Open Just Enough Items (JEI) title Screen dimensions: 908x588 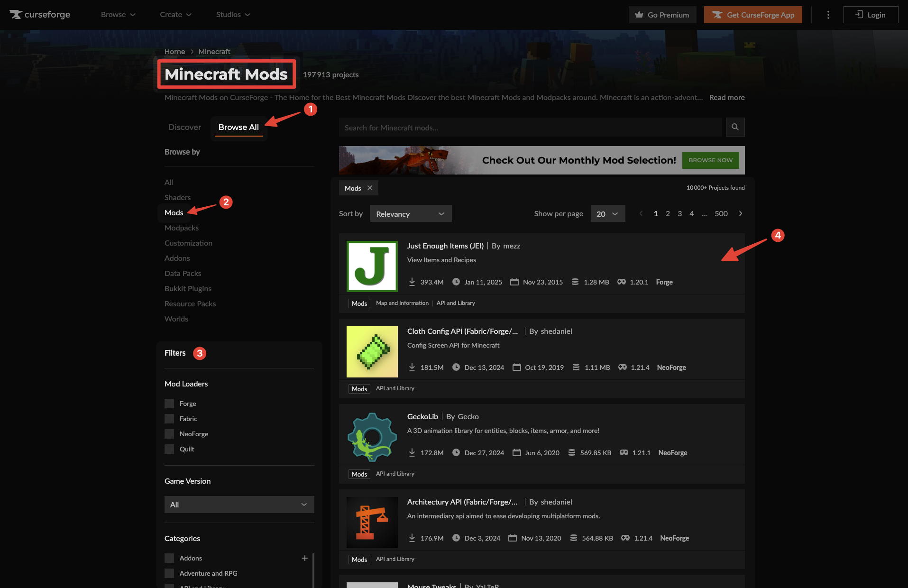click(445, 246)
